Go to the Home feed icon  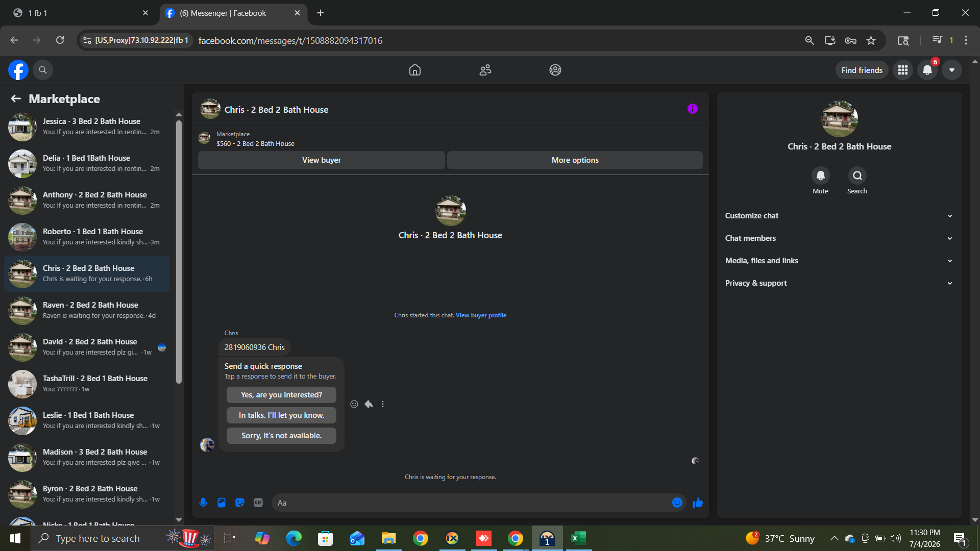(x=415, y=70)
